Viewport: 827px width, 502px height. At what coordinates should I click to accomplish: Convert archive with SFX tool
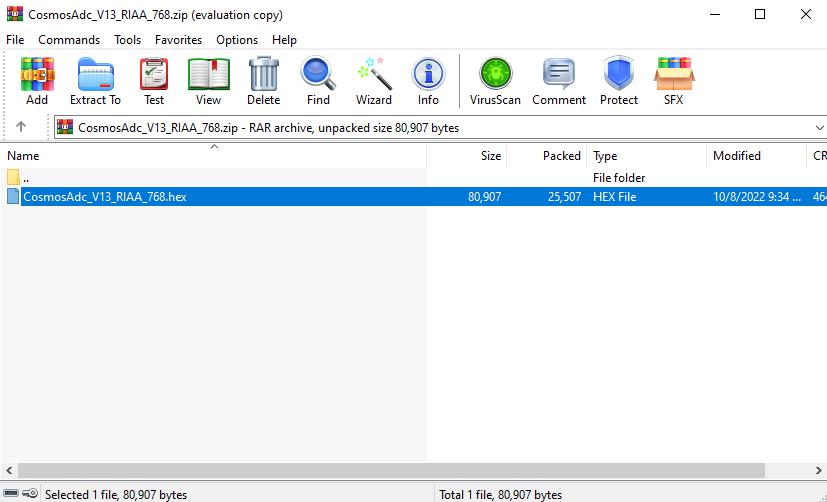674,74
